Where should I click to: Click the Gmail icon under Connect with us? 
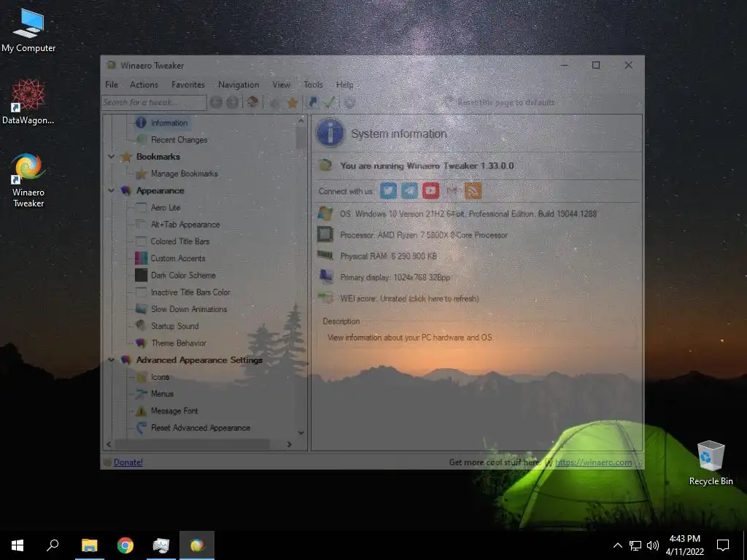pyautogui.click(x=452, y=191)
